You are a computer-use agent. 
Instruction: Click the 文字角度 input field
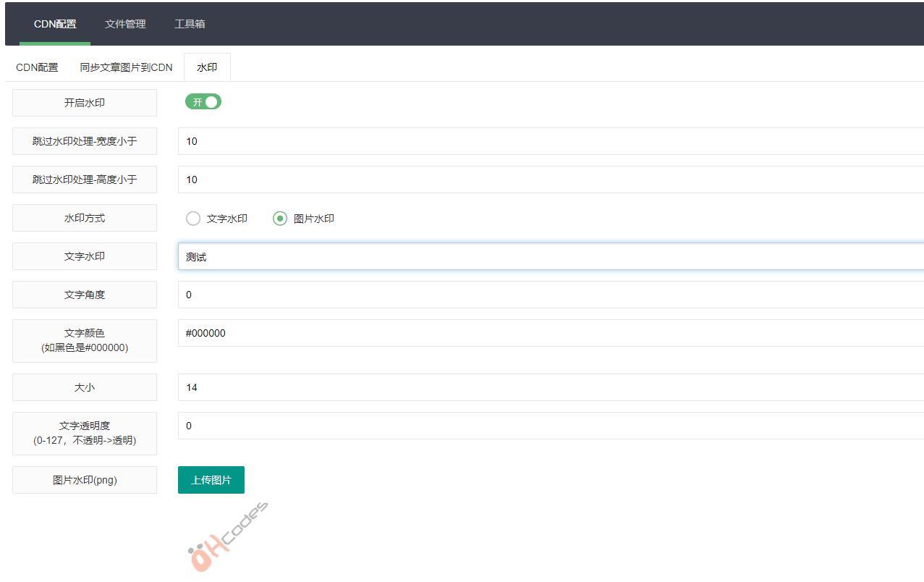click(550, 295)
